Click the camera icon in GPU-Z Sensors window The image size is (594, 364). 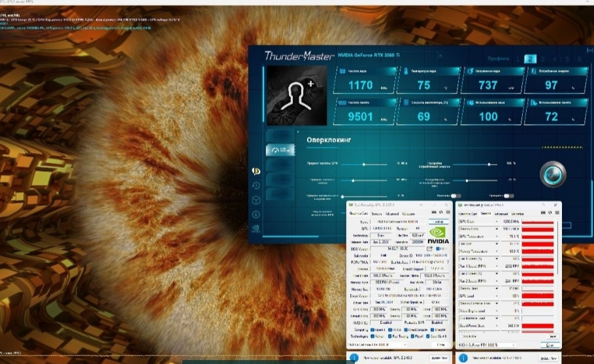(x=543, y=213)
